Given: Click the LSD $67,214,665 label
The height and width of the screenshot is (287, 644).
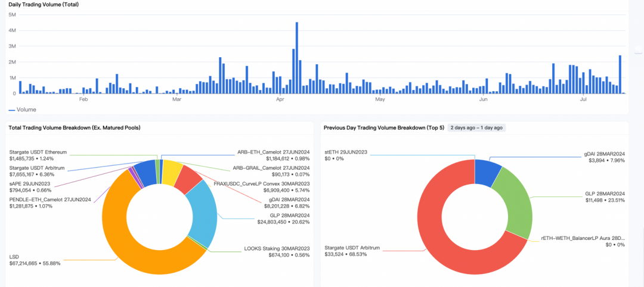Looking at the screenshot, I should tap(35, 260).
